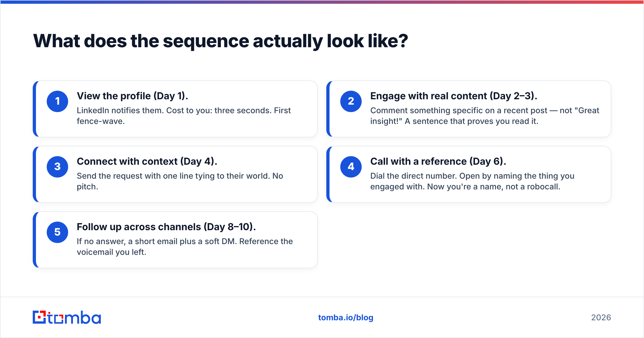Click "Follow up across channels (Day 8–10)." title

click(166, 227)
